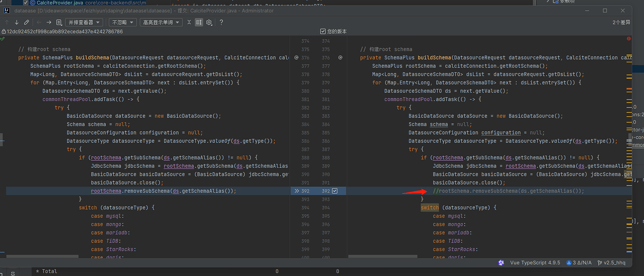Open diff settings gear icon
Image resolution: width=644 pixels, height=276 pixels.
pos(209,22)
